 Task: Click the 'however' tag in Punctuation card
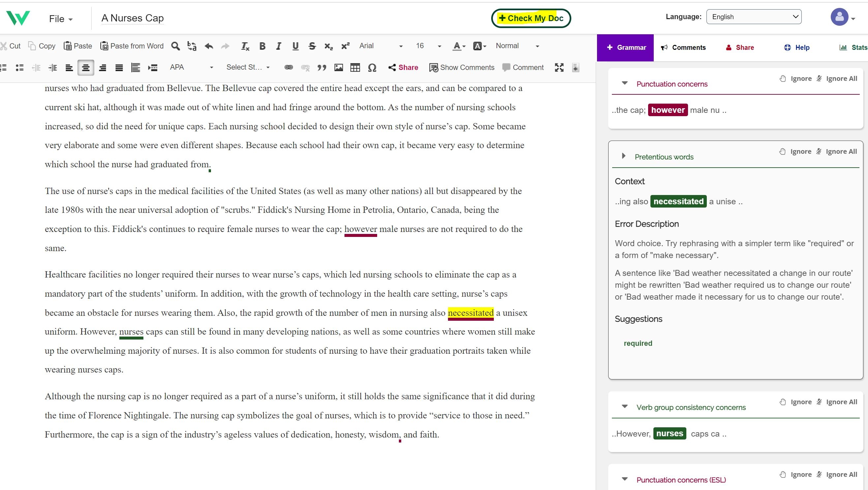coord(668,110)
